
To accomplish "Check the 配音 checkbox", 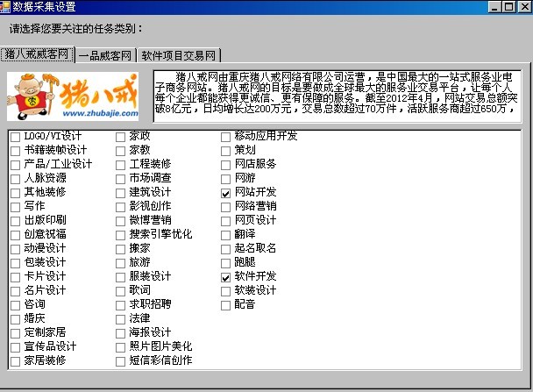I will [x=225, y=305].
